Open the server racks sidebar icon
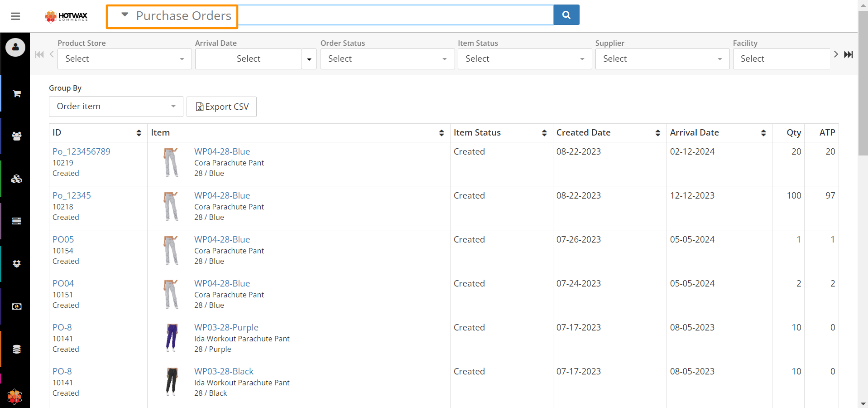Image resolution: width=868 pixels, height=408 pixels. pos(17,221)
